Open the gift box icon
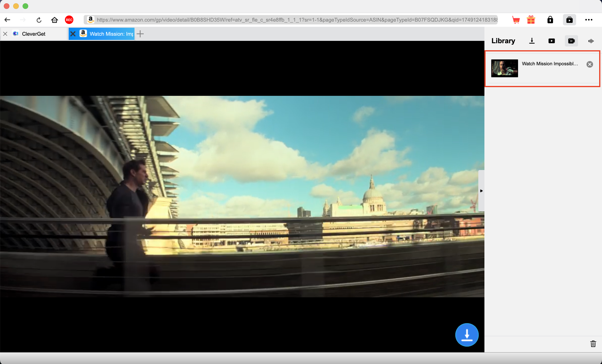 click(531, 20)
